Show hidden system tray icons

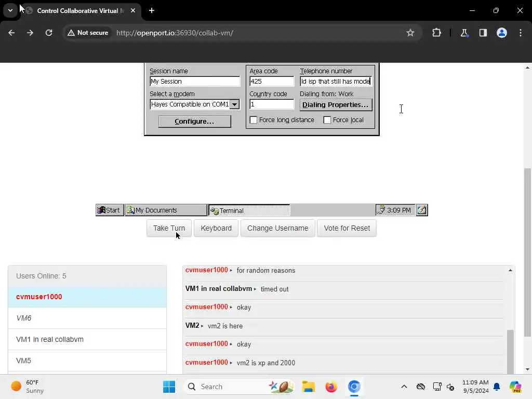(x=404, y=387)
